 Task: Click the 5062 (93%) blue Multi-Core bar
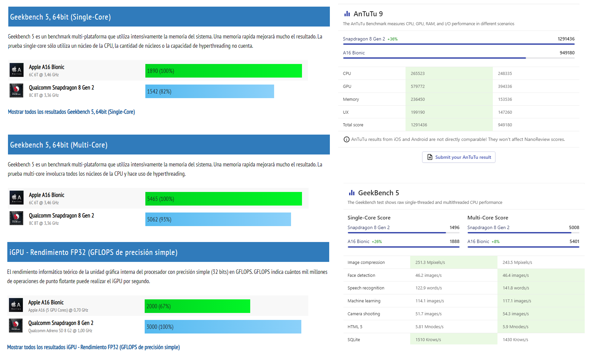pos(218,219)
